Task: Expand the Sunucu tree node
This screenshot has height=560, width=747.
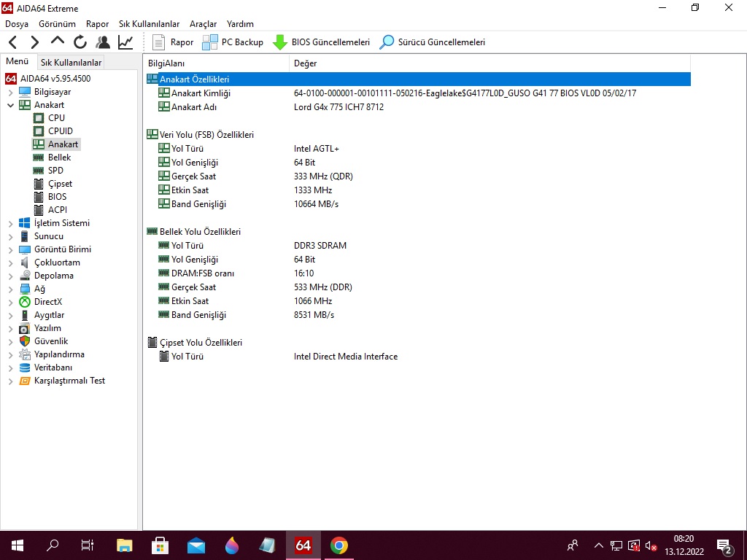Action: click(10, 237)
